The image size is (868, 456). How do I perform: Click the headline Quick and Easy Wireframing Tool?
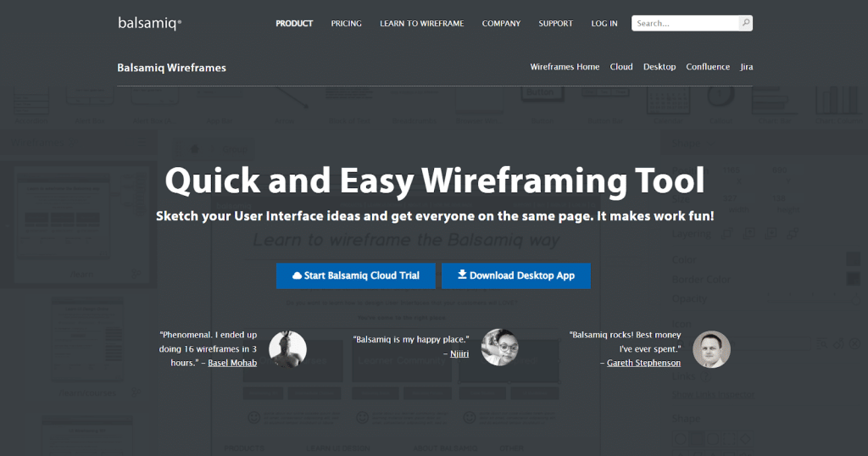[x=435, y=181]
